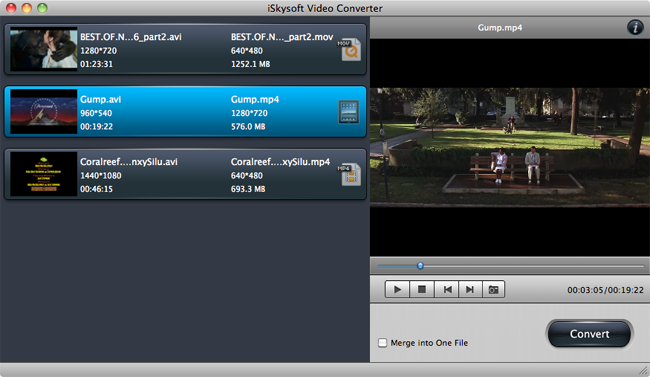The height and width of the screenshot is (377, 650).
Task: Click the 960*540 resolution text
Action: 96,113
